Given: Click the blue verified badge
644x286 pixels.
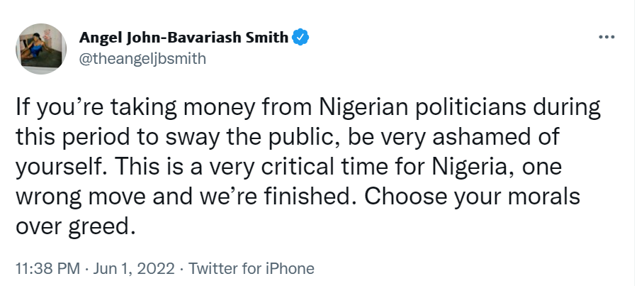Looking at the screenshot, I should pyautogui.click(x=300, y=38).
